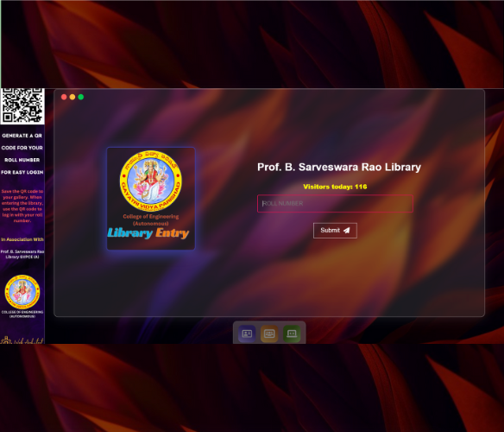Screen dimensions: 504x432
Task: Open the purple ID card dock icon
Action: point(247,334)
